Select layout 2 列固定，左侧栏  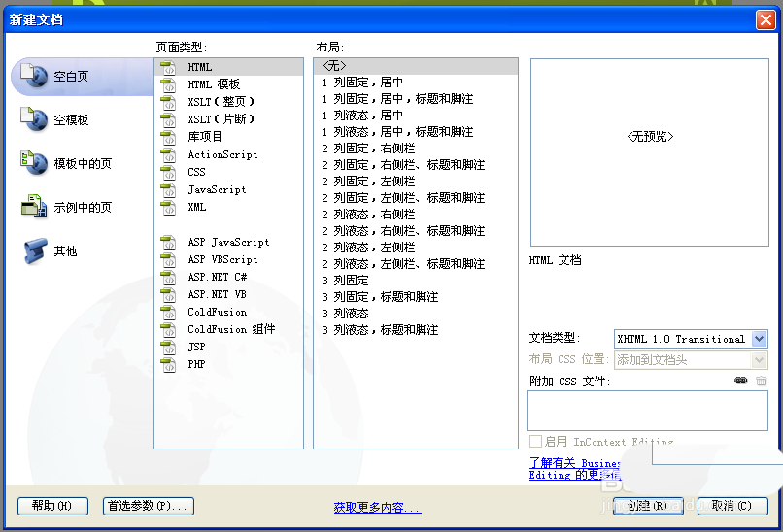pos(416,182)
